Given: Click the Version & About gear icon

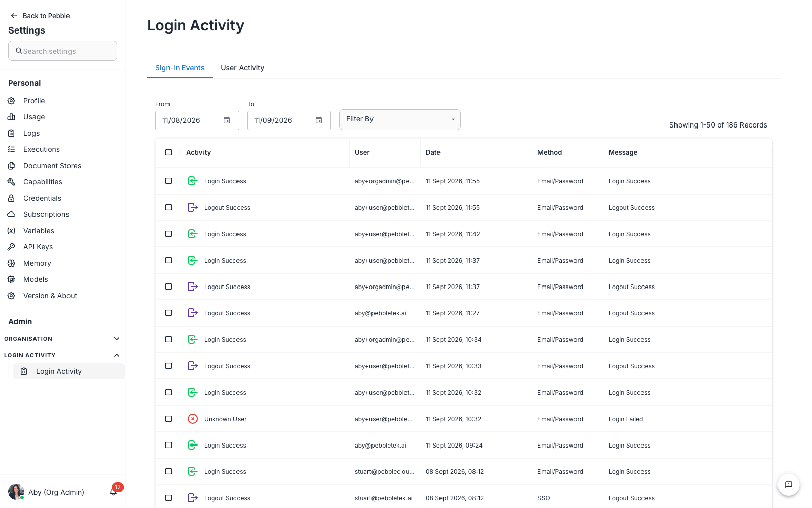Looking at the screenshot, I should 11,296.
